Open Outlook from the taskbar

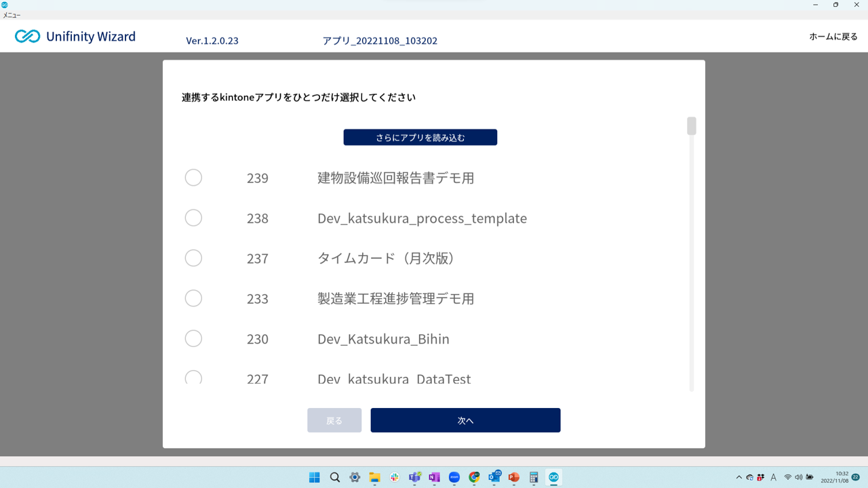[493, 477]
